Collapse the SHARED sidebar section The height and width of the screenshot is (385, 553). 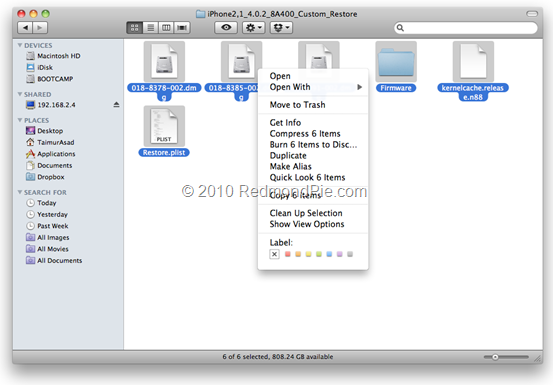(20, 94)
